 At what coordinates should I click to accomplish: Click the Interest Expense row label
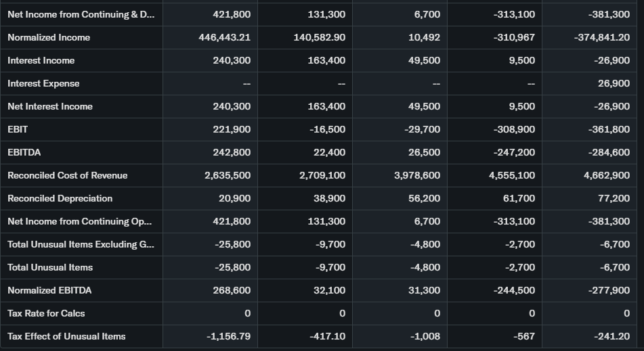pyautogui.click(x=43, y=83)
